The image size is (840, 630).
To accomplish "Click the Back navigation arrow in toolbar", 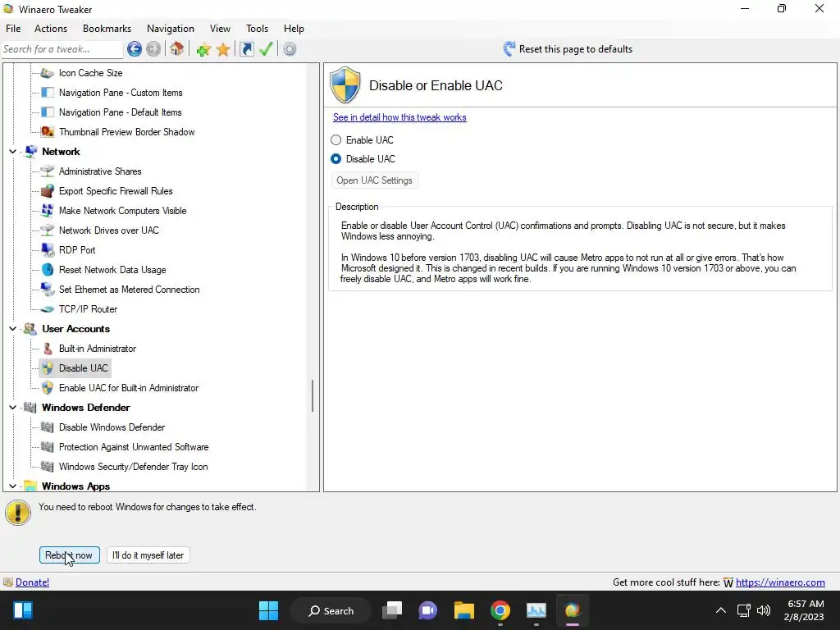I will pyautogui.click(x=135, y=49).
